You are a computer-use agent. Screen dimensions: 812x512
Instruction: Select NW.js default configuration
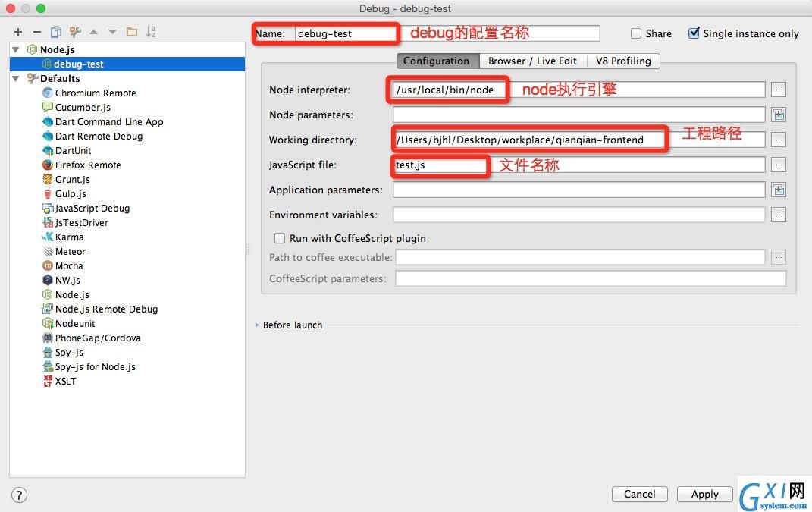tap(67, 281)
